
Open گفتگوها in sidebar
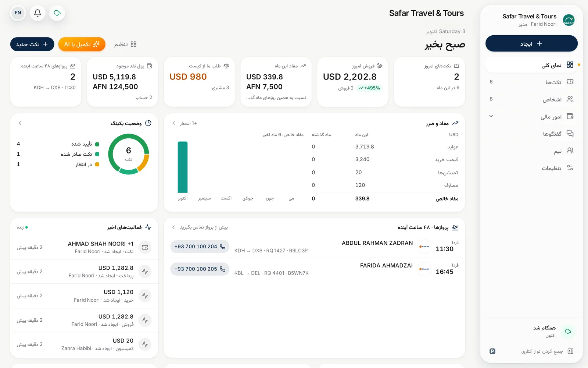click(531, 134)
